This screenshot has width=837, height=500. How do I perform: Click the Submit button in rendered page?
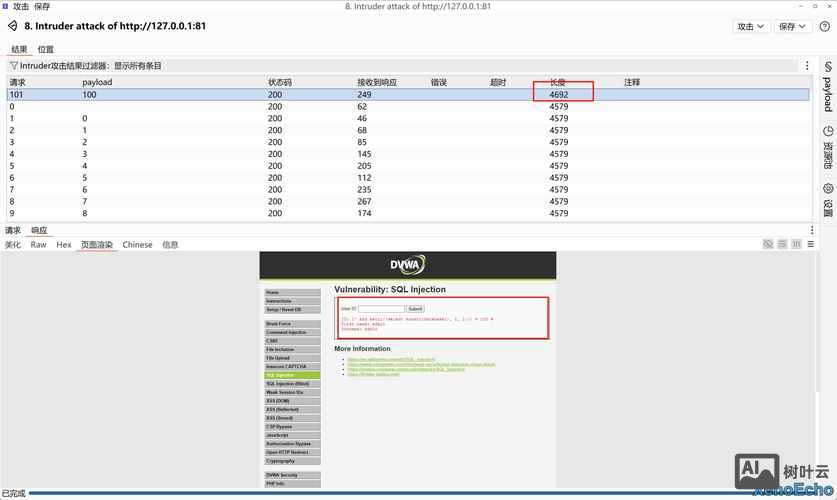pyautogui.click(x=415, y=309)
